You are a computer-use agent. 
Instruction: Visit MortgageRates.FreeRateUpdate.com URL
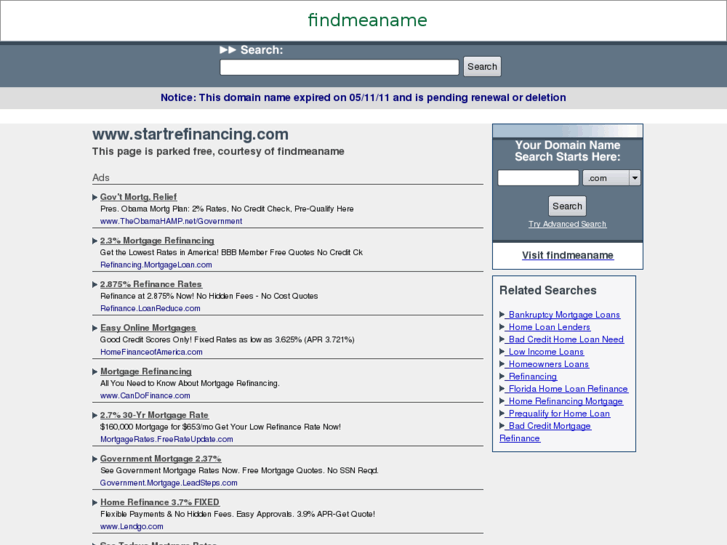166,439
